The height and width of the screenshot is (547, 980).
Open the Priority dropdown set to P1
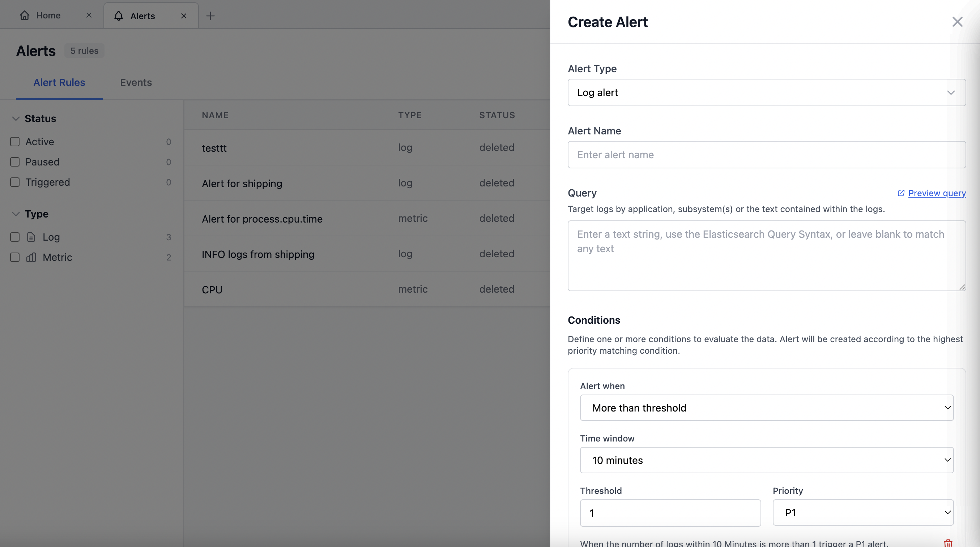tap(862, 512)
